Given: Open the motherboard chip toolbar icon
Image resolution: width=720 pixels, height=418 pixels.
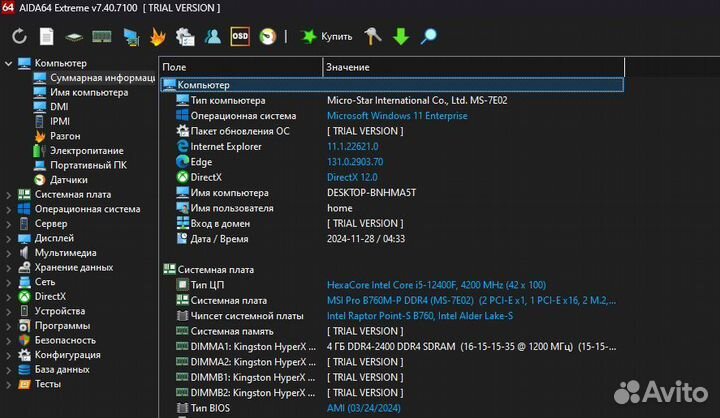Looking at the screenshot, I should tap(73, 37).
